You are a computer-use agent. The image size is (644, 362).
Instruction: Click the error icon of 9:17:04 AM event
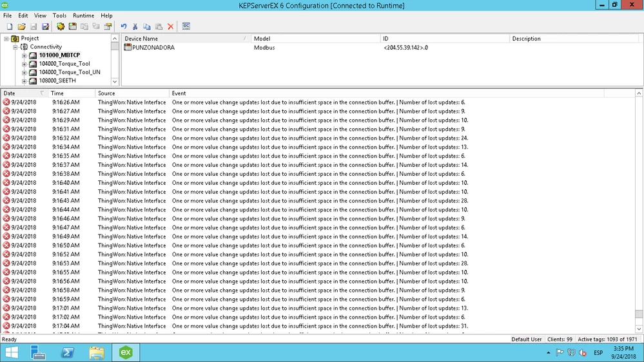[6, 326]
